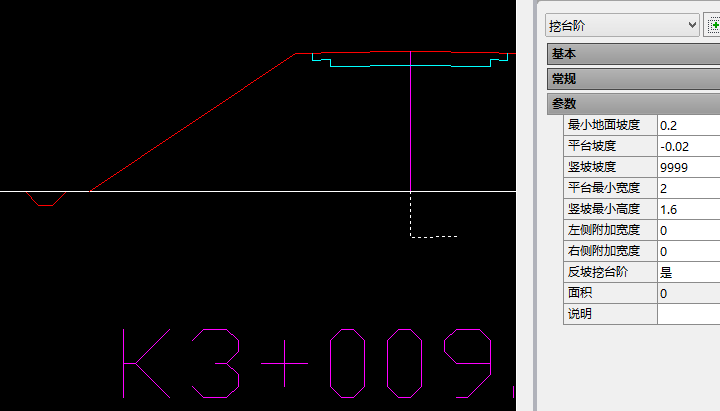Viewport: 720px width, 411px height.
Task: Toggle the 反坡挖台阶 value 是
Action: click(688, 272)
